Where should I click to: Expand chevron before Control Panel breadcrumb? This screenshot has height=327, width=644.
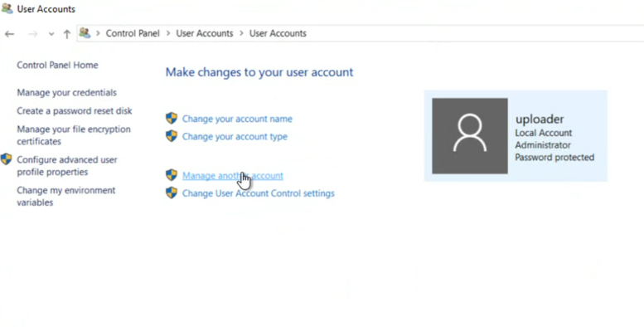pyautogui.click(x=98, y=34)
